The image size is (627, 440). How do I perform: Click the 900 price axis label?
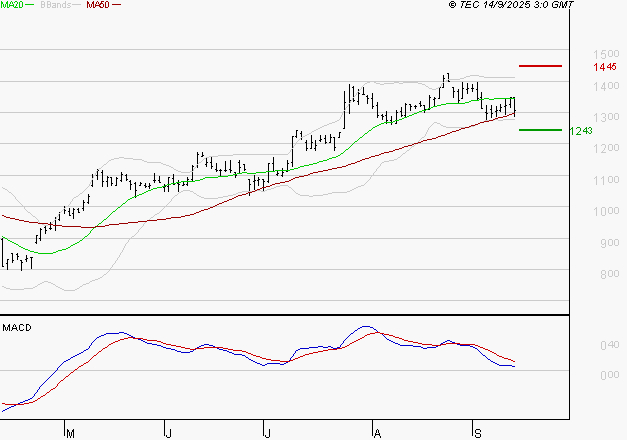tap(610, 243)
